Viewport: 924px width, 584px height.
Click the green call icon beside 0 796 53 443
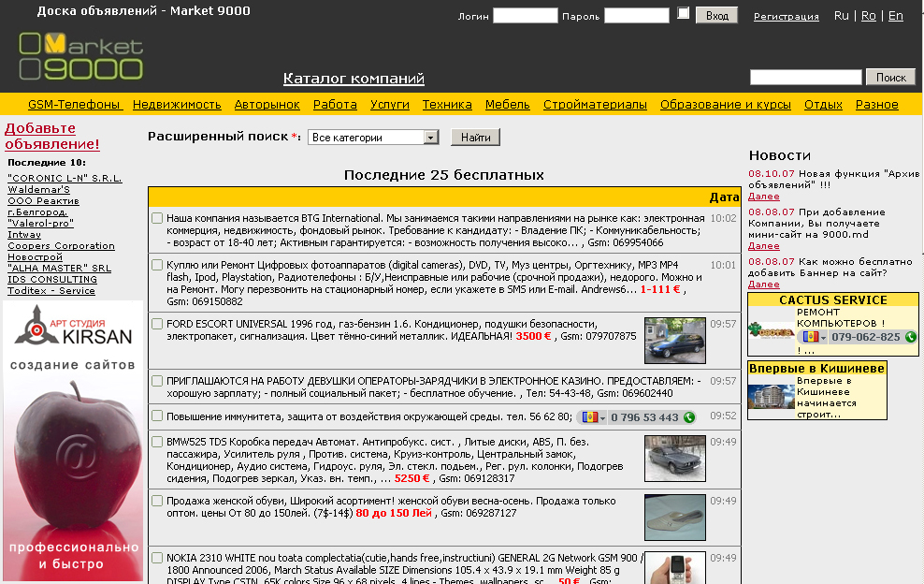click(x=689, y=417)
